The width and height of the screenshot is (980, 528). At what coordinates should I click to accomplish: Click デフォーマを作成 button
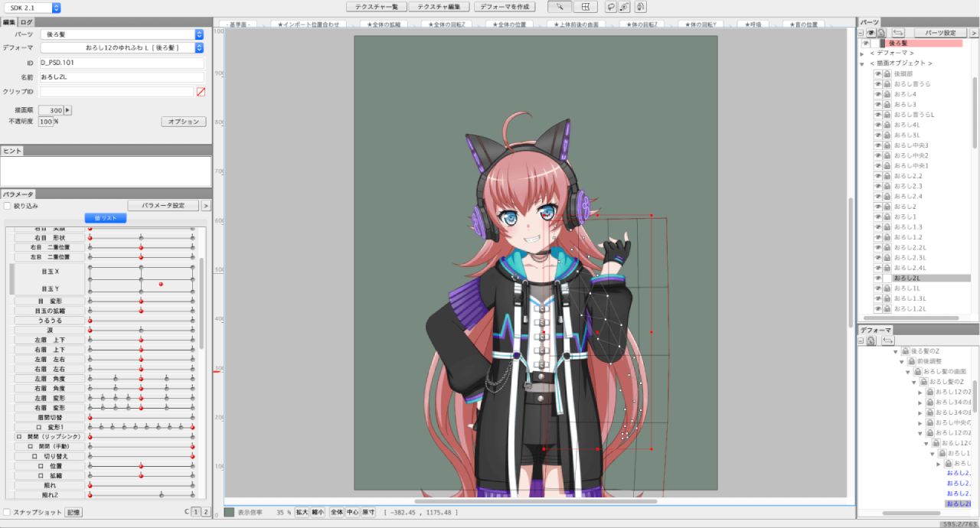(x=504, y=7)
